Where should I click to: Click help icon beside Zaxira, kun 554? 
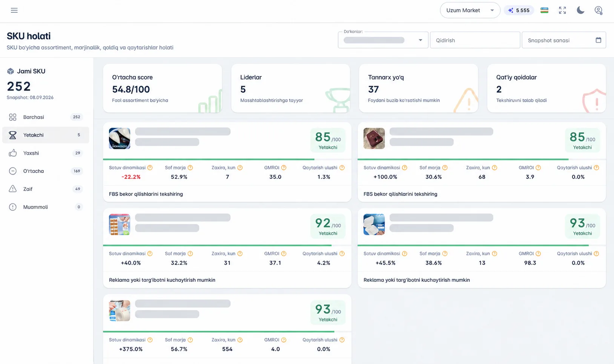240,340
